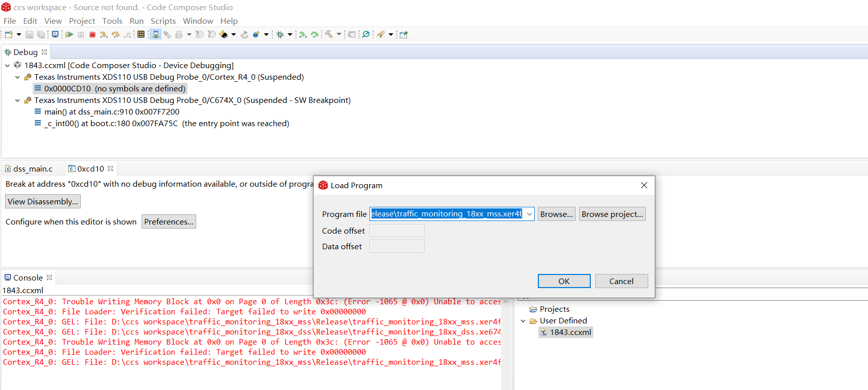Open the New dropdown arrow in toolbar
The image size is (868, 390).
[19, 34]
